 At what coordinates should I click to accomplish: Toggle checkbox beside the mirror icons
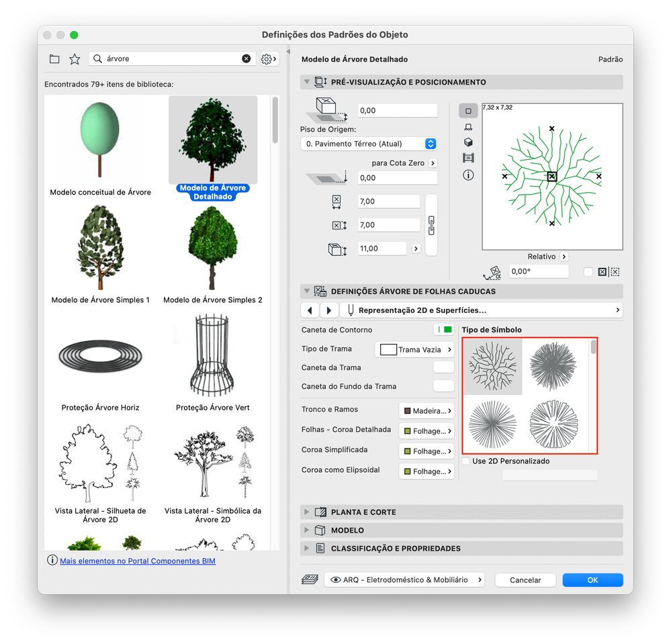(588, 272)
